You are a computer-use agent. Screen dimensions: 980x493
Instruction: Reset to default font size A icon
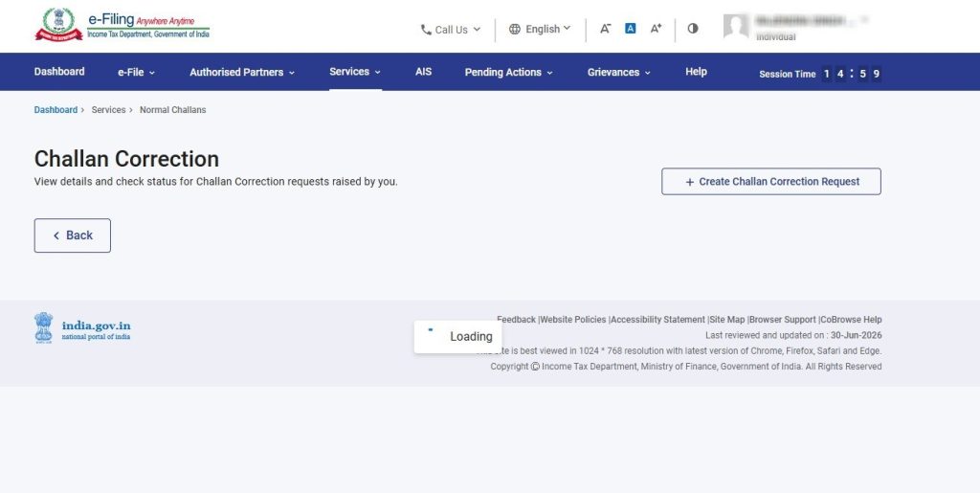pyautogui.click(x=630, y=29)
